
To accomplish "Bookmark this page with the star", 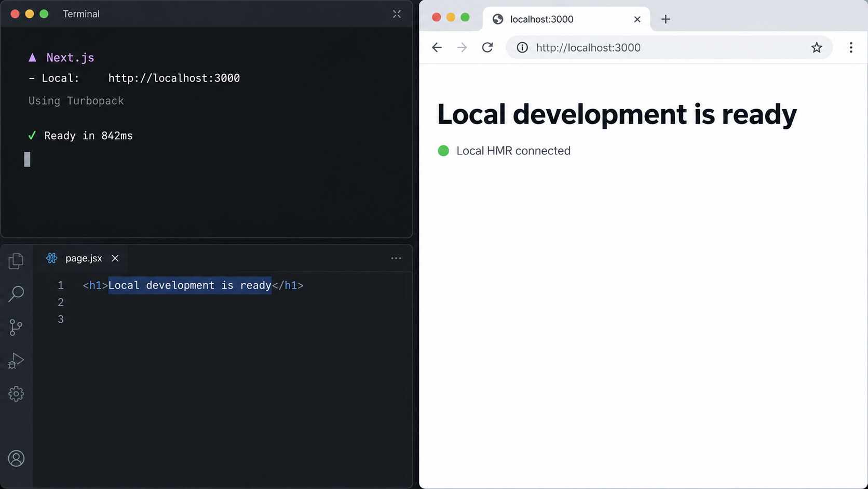I will point(817,47).
